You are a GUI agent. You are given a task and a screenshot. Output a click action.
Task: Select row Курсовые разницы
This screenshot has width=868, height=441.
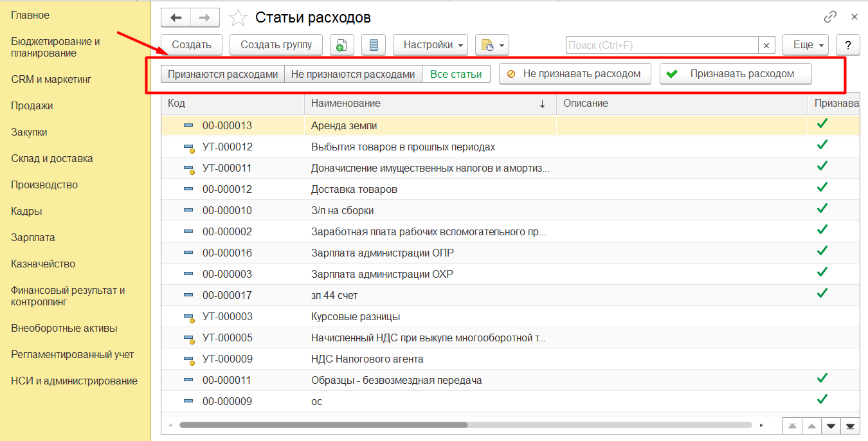(x=510, y=317)
